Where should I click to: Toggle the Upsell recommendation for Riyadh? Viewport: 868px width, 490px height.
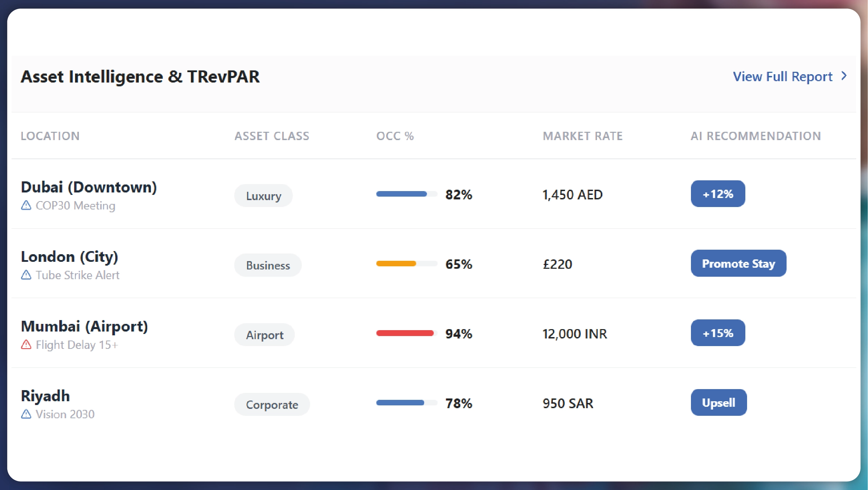718,402
